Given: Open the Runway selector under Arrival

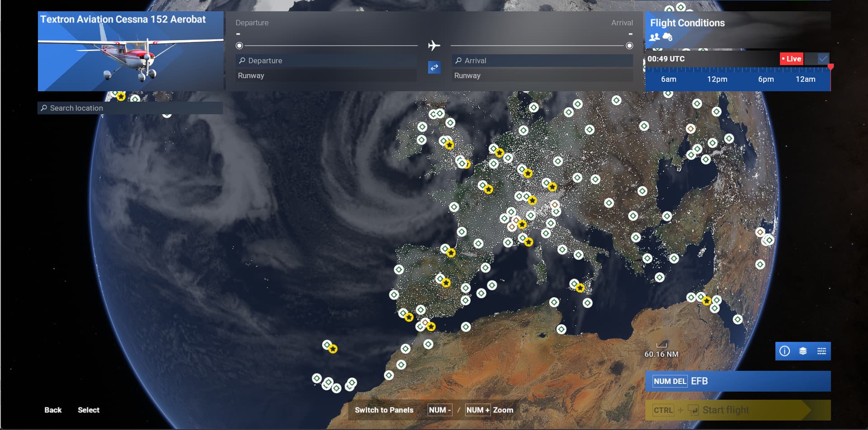Looking at the screenshot, I should point(542,76).
